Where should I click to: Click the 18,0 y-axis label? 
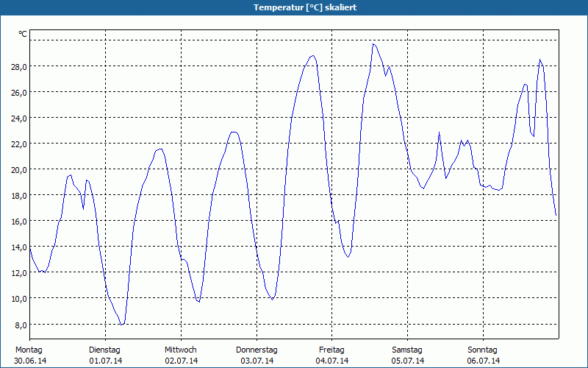(x=18, y=196)
